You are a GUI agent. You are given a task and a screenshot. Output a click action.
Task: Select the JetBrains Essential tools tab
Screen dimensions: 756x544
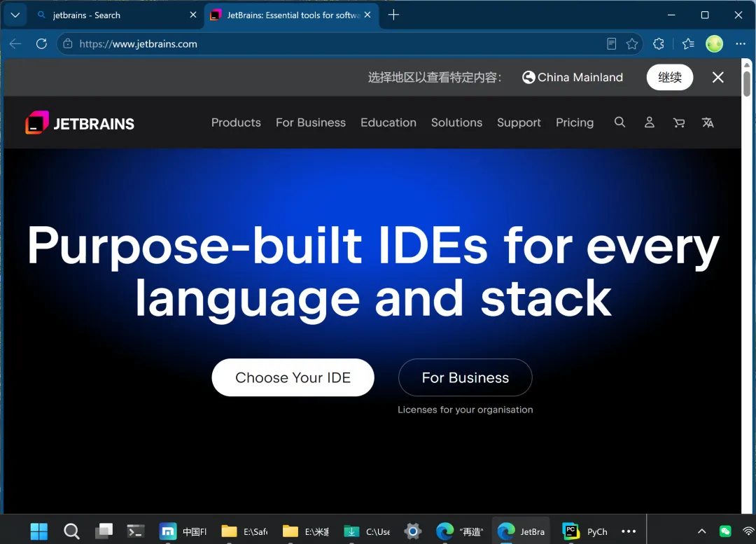292,15
